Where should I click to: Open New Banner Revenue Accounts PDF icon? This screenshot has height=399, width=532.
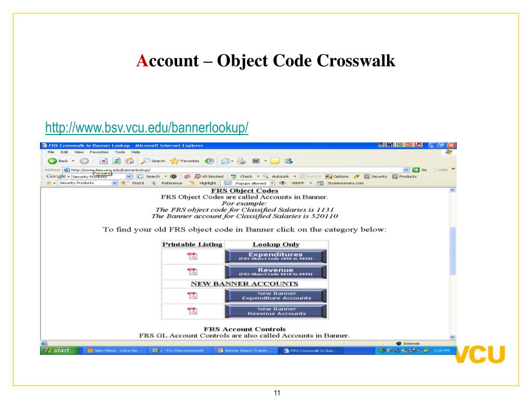(x=192, y=311)
